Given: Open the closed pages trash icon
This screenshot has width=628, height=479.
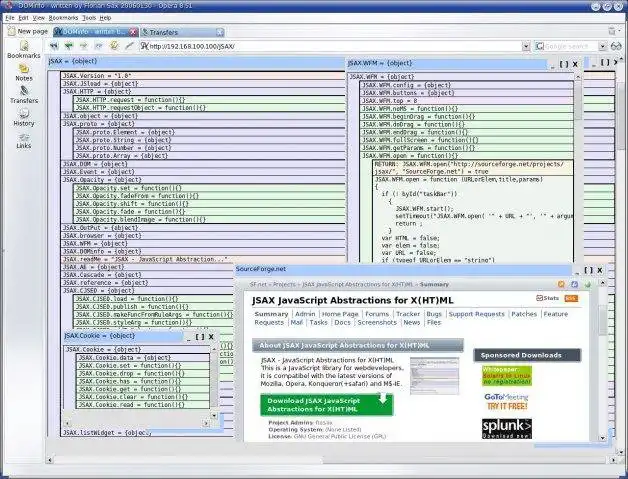Looking at the screenshot, I should pos(612,31).
